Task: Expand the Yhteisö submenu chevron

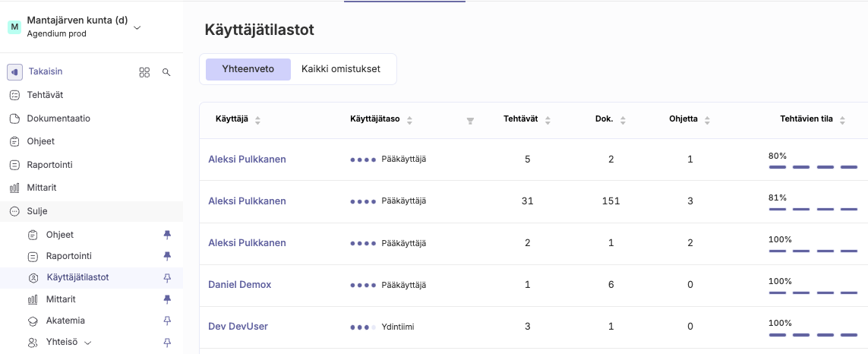Action: [87, 343]
